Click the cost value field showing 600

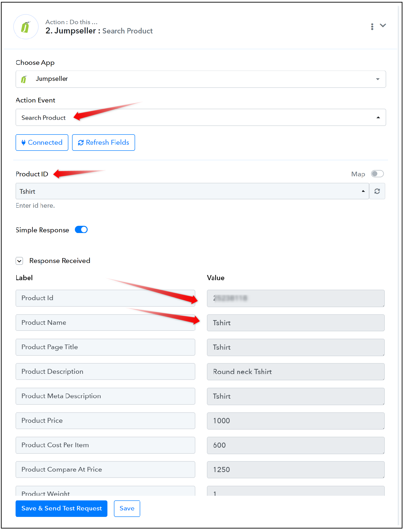[x=295, y=446]
